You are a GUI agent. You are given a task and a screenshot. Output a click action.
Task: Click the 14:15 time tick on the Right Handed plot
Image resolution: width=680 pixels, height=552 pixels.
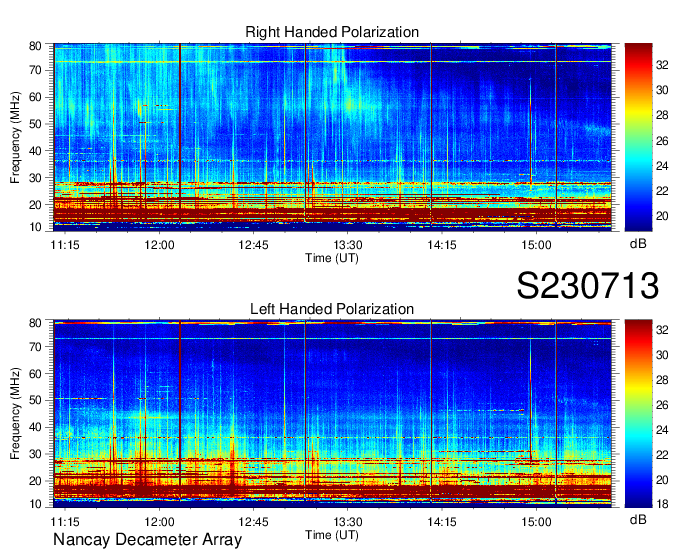pos(441,245)
